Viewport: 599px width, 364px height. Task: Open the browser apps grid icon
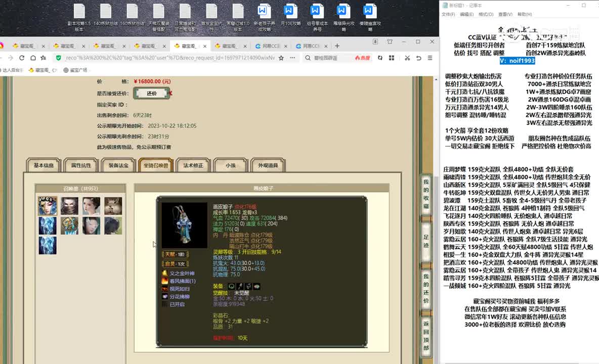392,58
